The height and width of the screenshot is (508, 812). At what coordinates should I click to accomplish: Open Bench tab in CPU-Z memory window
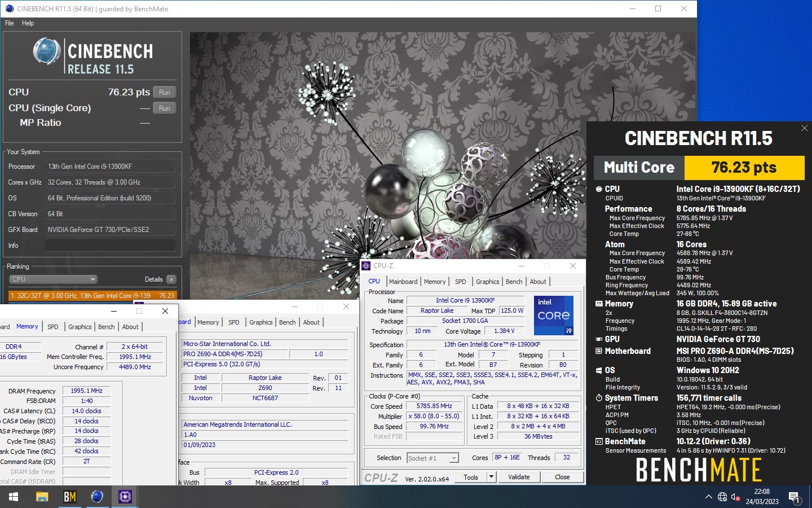coord(107,327)
